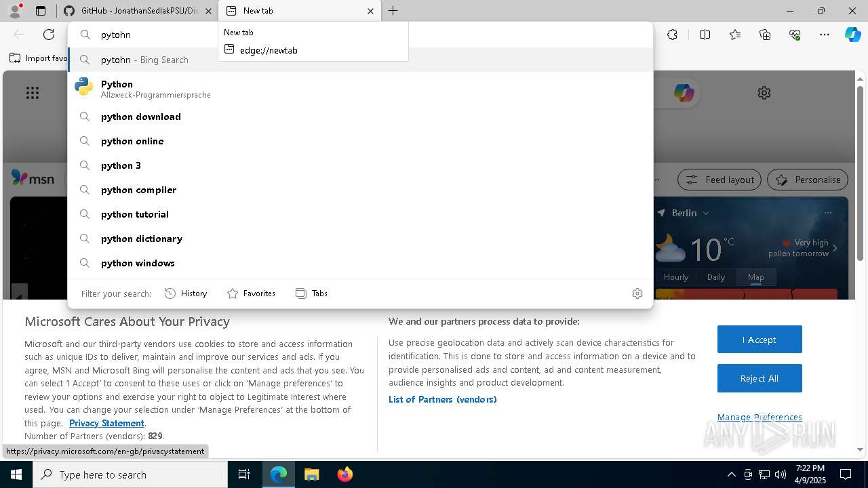Choose the 'python 3' suggestion

(x=360, y=165)
